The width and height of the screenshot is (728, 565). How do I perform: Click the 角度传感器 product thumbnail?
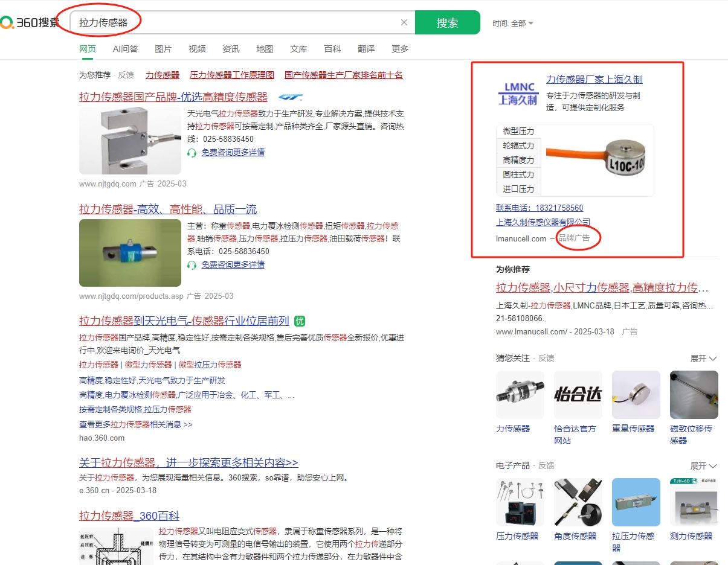coord(578,502)
